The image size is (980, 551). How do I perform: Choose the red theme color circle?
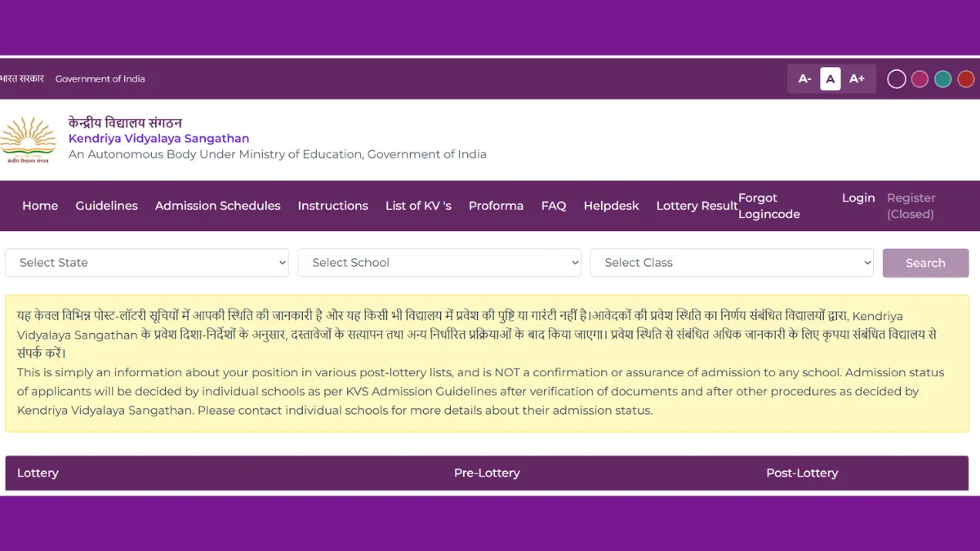tap(965, 79)
